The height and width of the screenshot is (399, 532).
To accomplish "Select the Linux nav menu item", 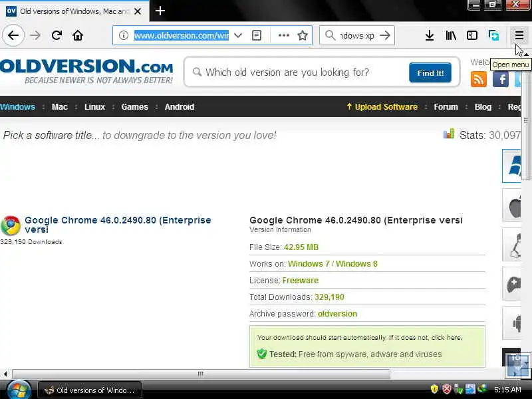I will tap(94, 107).
